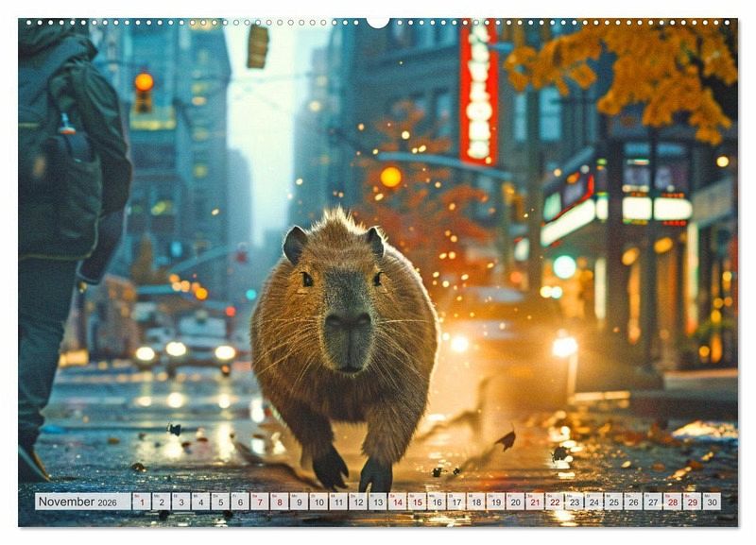Select date 18 in calendar strip
756x545 pixels.
coord(476,502)
